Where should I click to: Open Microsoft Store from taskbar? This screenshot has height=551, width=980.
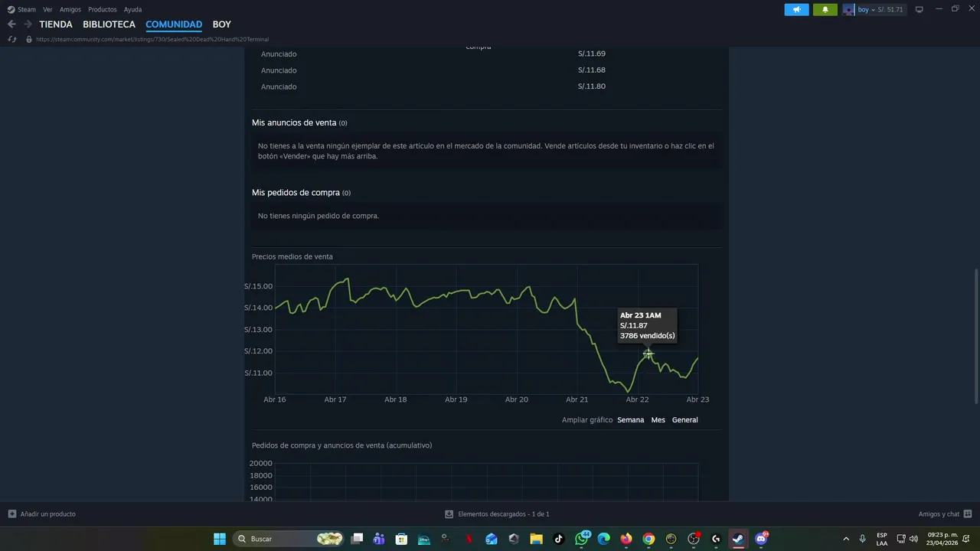click(401, 539)
